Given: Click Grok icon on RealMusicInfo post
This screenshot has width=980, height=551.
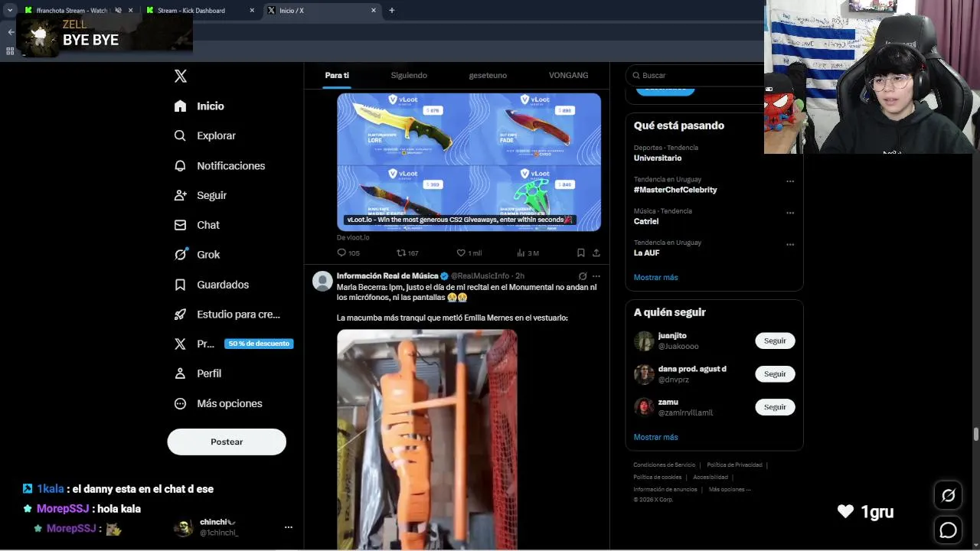Looking at the screenshot, I should 583,276.
